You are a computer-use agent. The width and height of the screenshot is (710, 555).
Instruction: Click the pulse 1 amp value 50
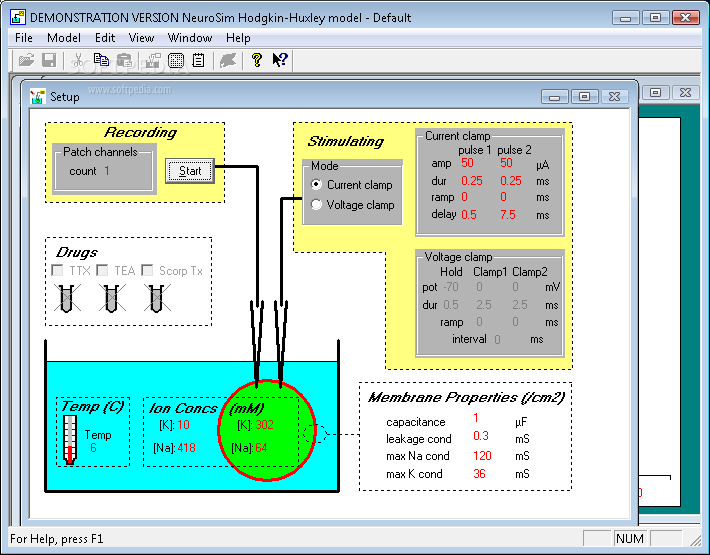(x=467, y=163)
